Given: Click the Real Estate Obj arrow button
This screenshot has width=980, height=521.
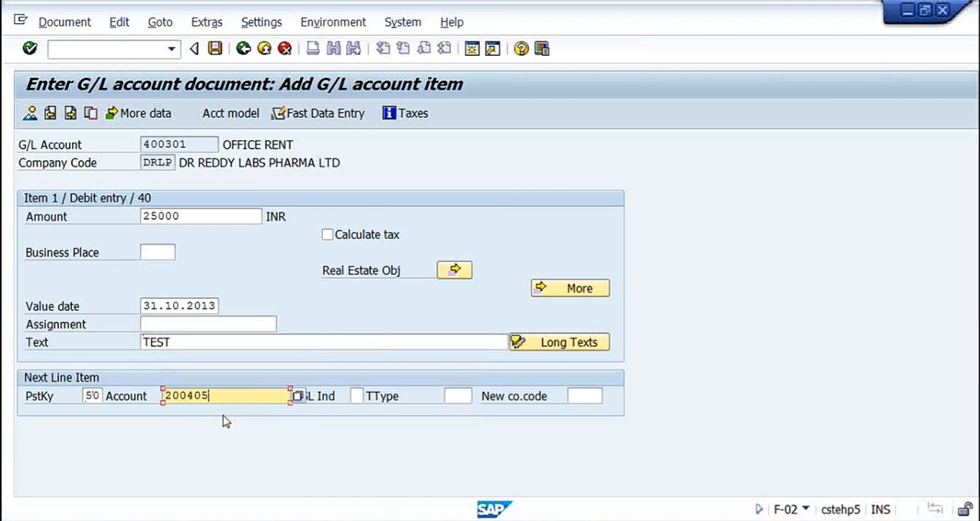Looking at the screenshot, I should [x=455, y=270].
